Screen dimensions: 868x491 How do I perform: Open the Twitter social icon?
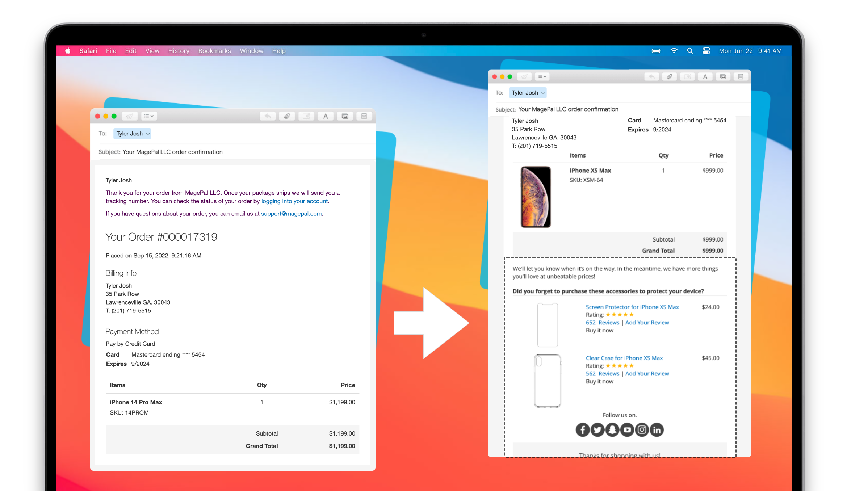click(597, 430)
